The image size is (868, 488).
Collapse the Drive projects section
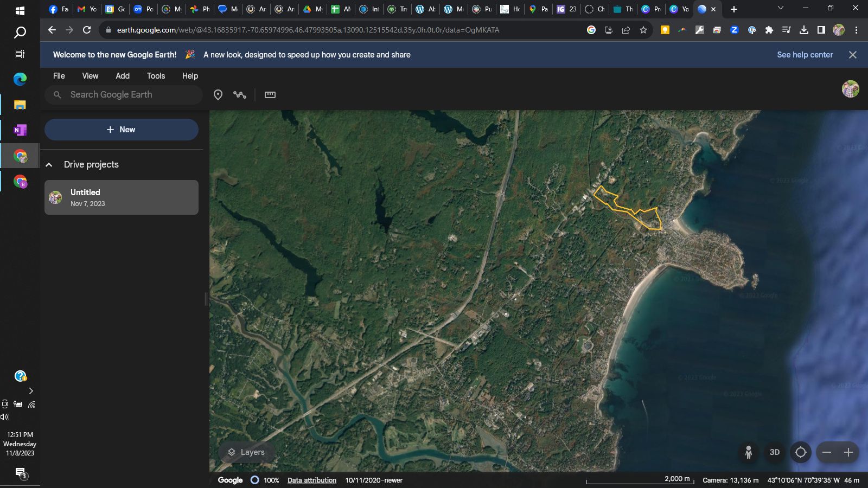tap(49, 165)
